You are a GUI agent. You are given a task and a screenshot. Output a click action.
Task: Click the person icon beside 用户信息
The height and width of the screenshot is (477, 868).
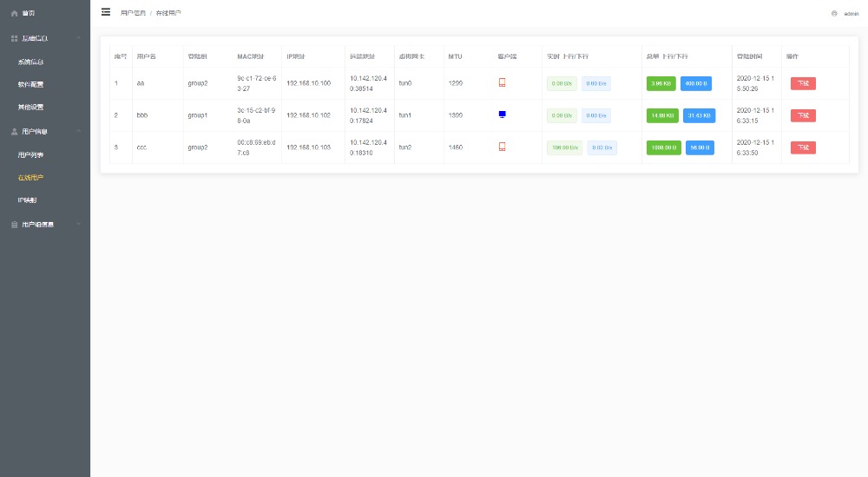[14, 132]
